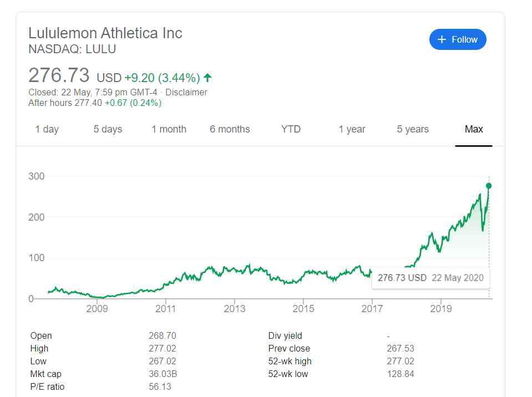The height and width of the screenshot is (397, 532).
Task: Click the Lululemon Athletica Inc title
Action: click(105, 33)
